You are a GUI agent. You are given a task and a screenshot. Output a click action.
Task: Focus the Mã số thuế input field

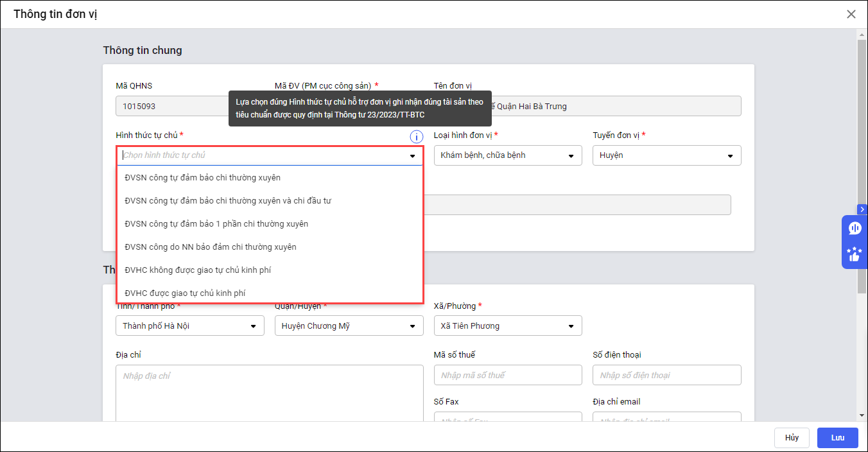507,375
